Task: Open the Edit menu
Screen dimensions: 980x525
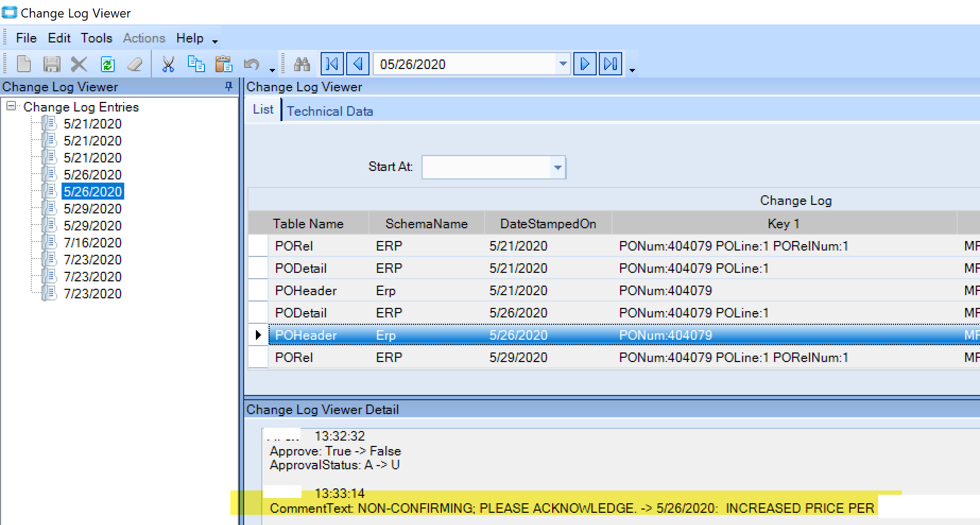Action: (59, 38)
